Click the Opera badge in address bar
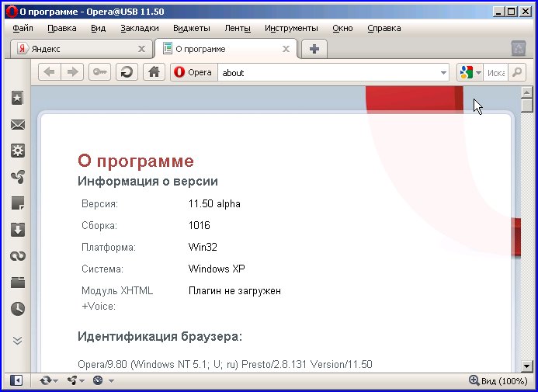Viewport: 538px width, 392px height. tap(194, 72)
